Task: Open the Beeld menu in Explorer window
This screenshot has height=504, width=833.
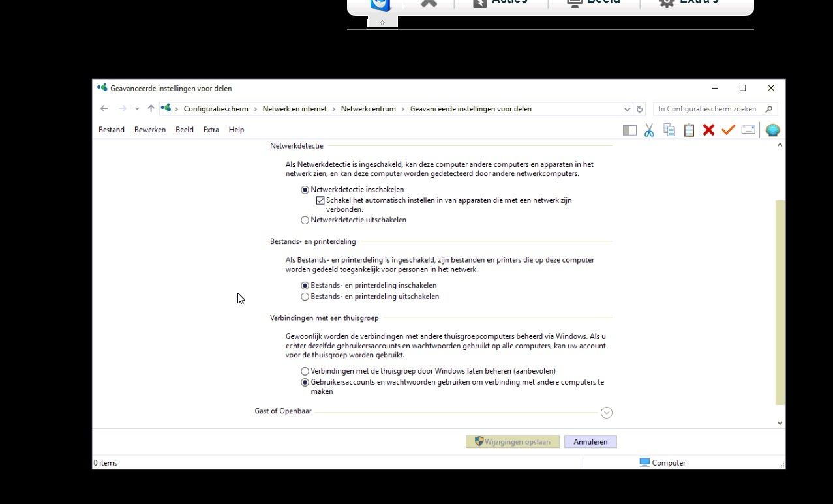Action: coord(185,130)
